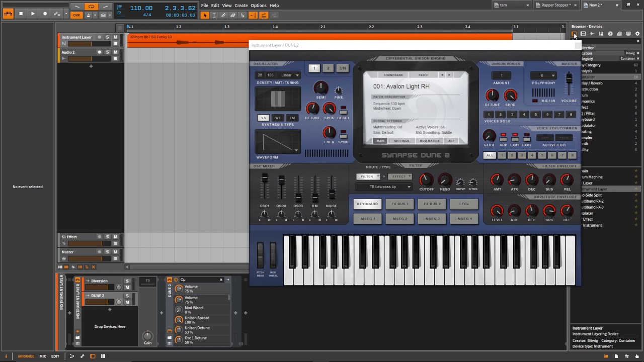Stop transport playback
Image resolution: width=644 pixels, height=362 pixels.
[x=21, y=14]
